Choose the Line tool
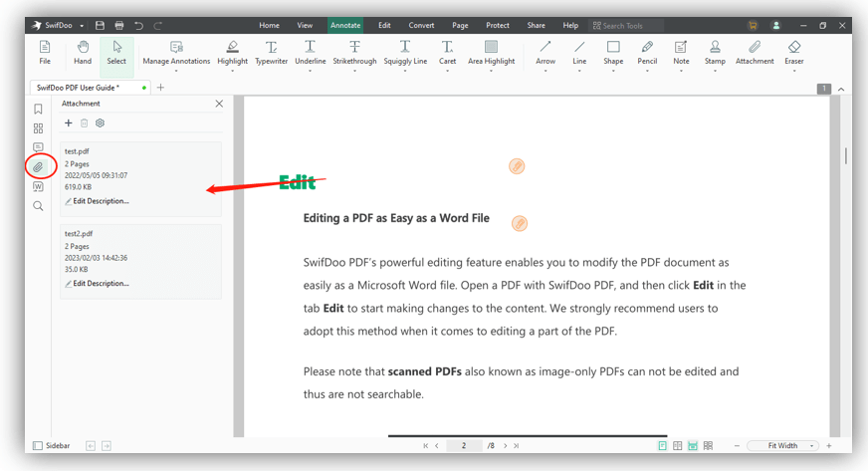 [x=579, y=53]
